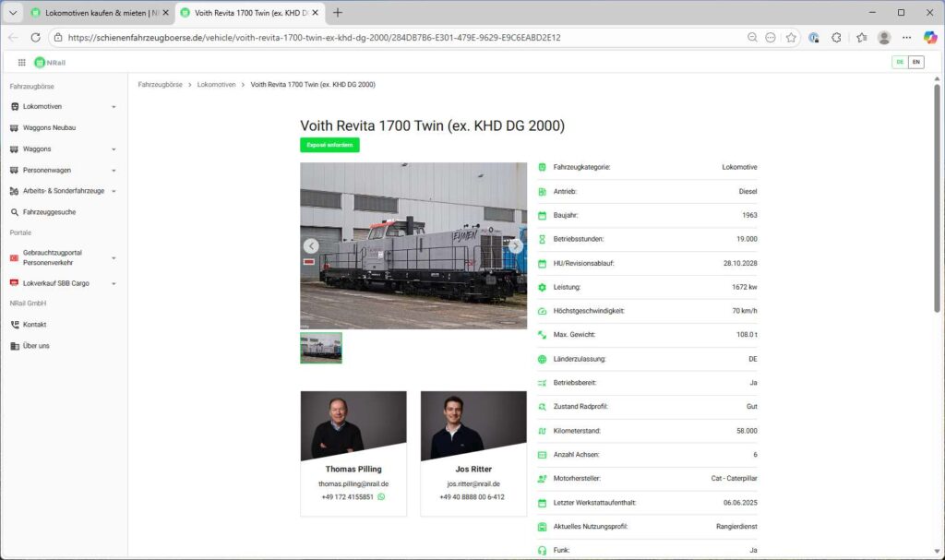Show next locomotive photo with right arrow
This screenshot has width=945, height=560.
coord(516,245)
